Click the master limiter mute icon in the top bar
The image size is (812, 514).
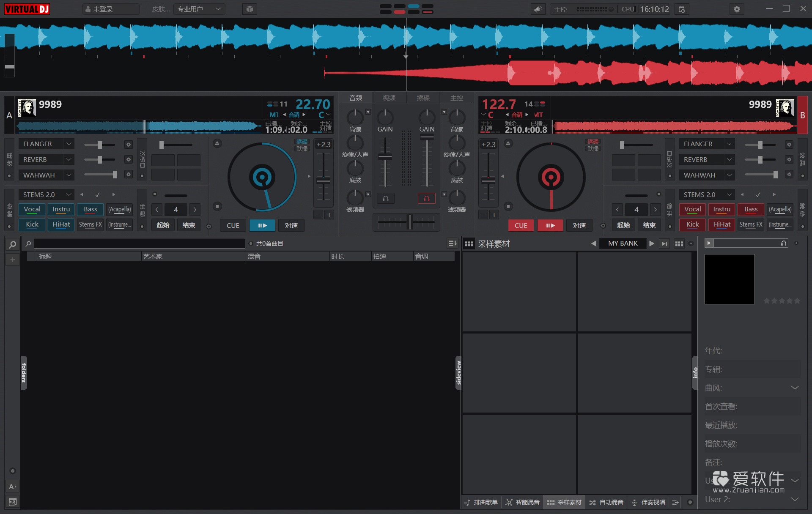[538, 9]
